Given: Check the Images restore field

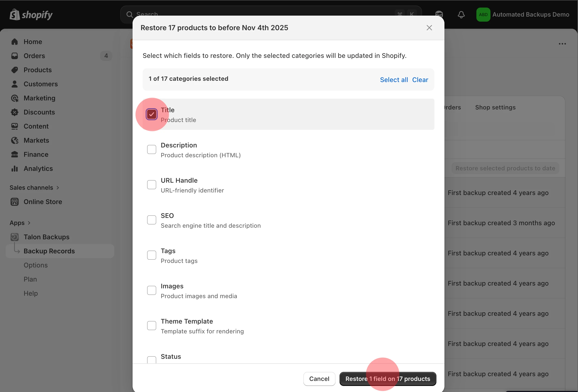Looking at the screenshot, I should (151, 290).
